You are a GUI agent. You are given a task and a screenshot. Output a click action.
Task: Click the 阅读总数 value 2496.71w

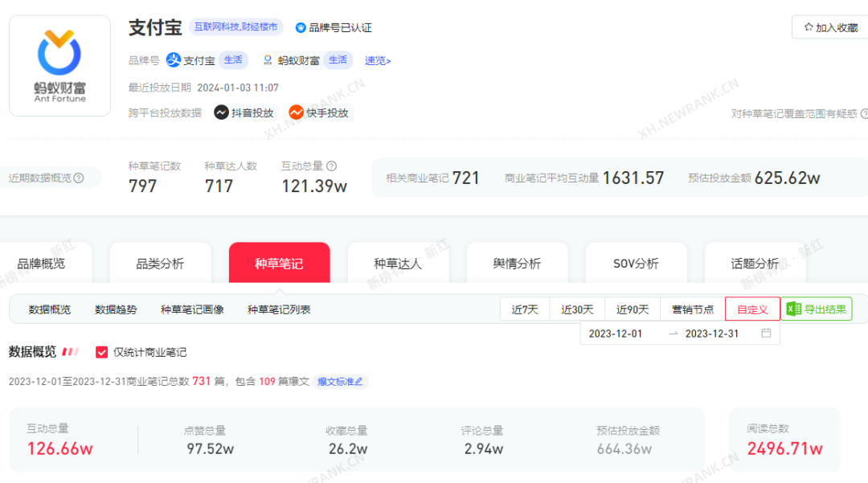(x=785, y=448)
